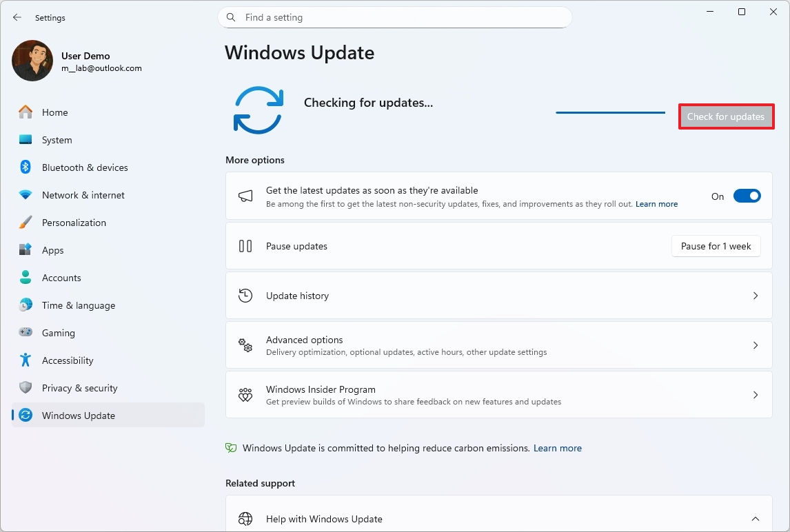Open the Accounts settings page
Screen dimensions: 790x532
[61, 278]
